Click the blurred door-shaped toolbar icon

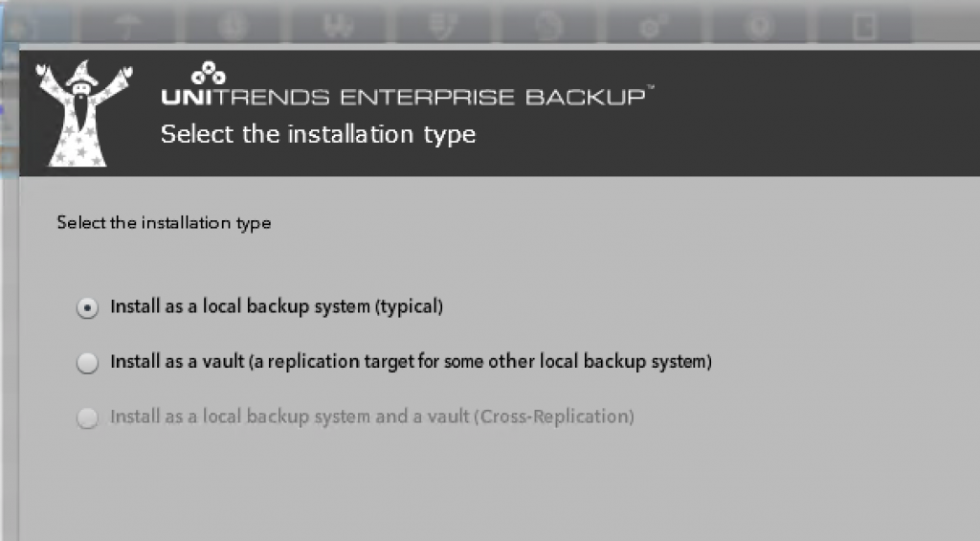tap(865, 27)
